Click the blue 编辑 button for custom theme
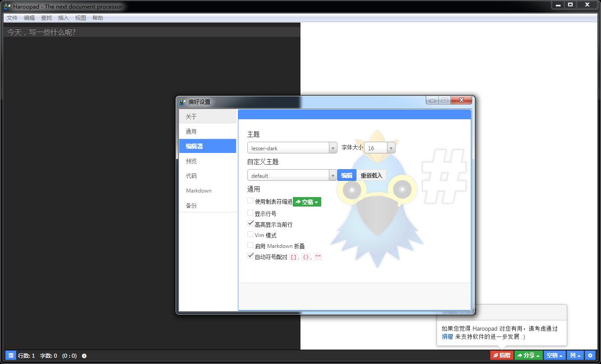 [x=347, y=175]
